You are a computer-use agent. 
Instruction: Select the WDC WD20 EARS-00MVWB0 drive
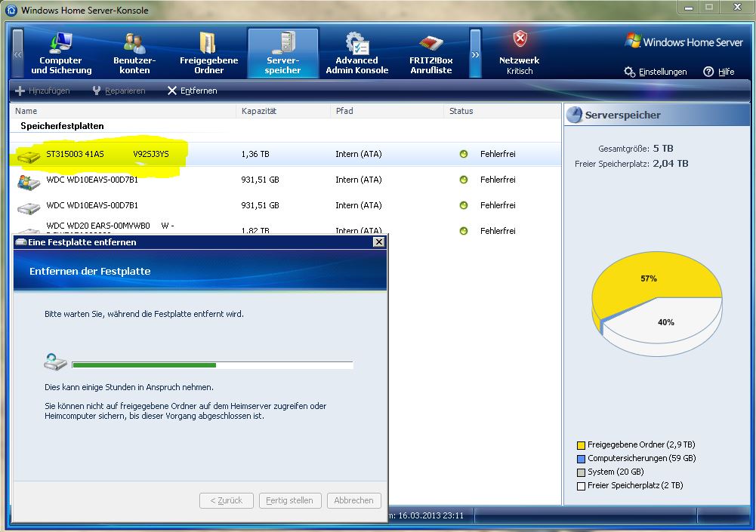[x=285, y=227]
